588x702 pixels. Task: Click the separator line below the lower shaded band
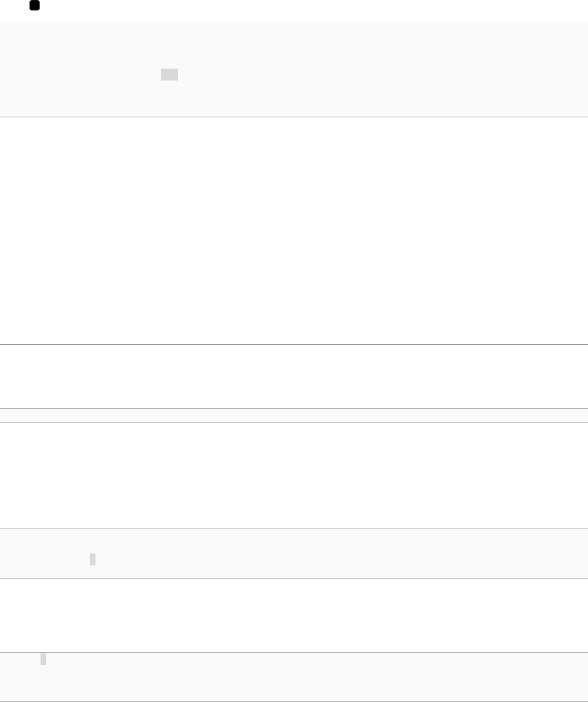click(x=294, y=579)
